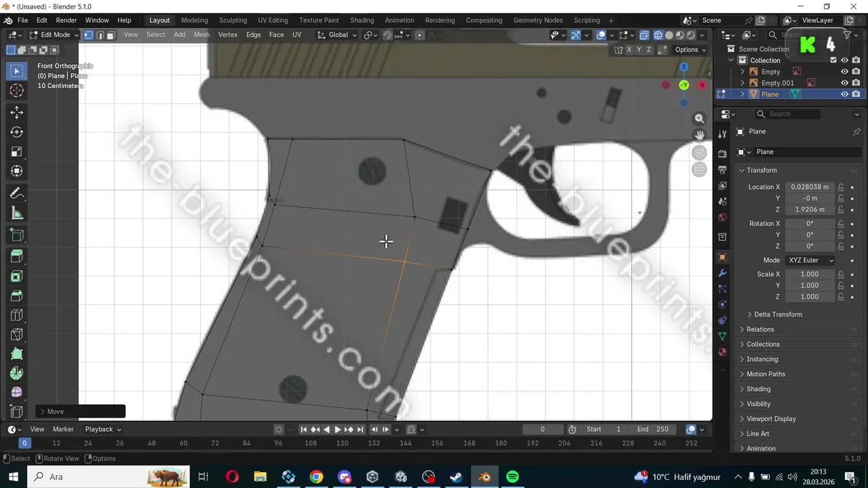868x488 pixels.
Task: Switch to edge select mode
Action: (100, 35)
